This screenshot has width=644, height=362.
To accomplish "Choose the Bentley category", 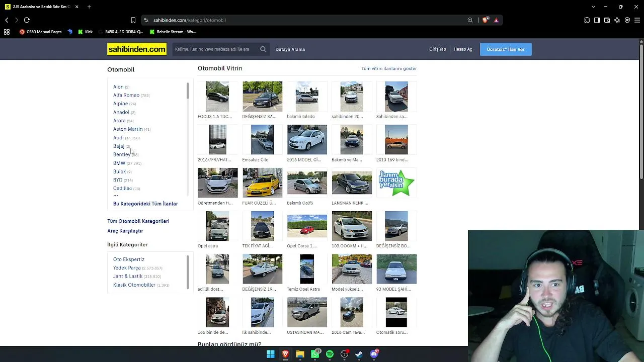I will point(122,155).
